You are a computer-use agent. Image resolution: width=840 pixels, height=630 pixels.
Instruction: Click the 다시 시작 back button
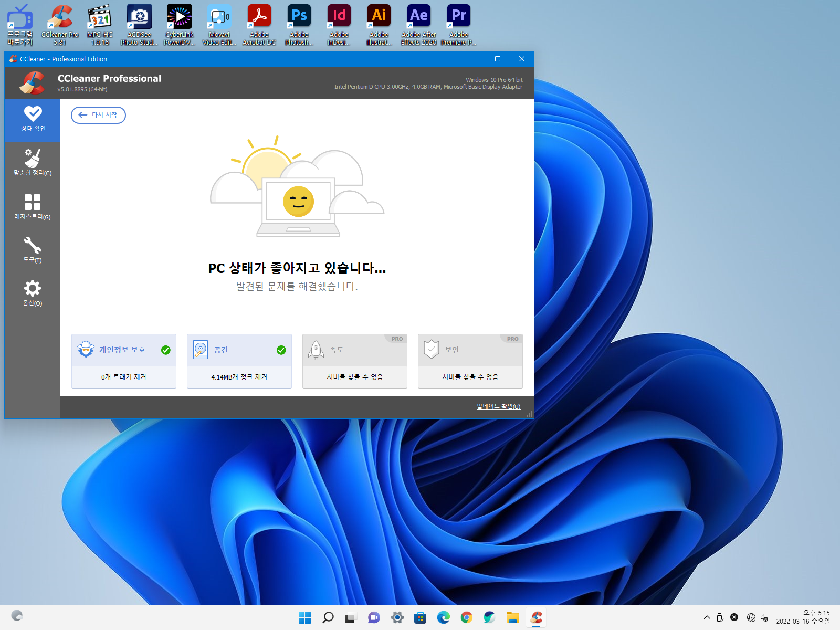coord(98,115)
